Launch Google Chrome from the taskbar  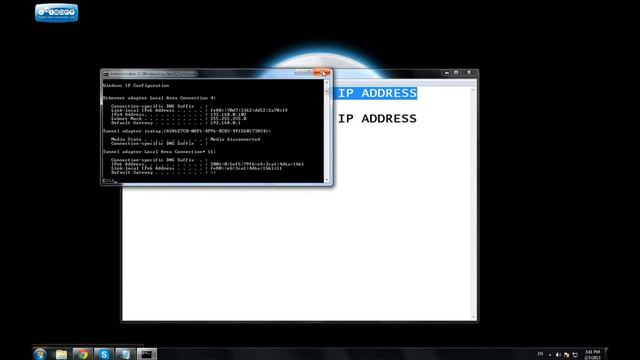[83, 354]
